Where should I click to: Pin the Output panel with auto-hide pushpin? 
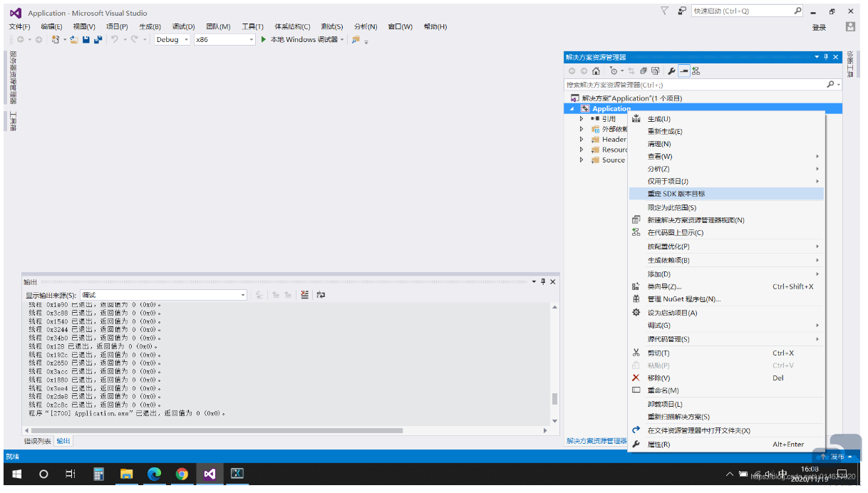pyautogui.click(x=543, y=282)
